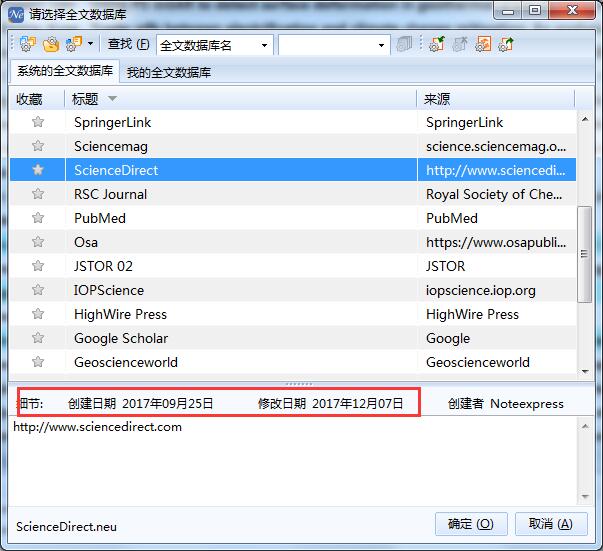Click the gear icon with green export arrow
The height and width of the screenshot is (551, 603).
(506, 44)
